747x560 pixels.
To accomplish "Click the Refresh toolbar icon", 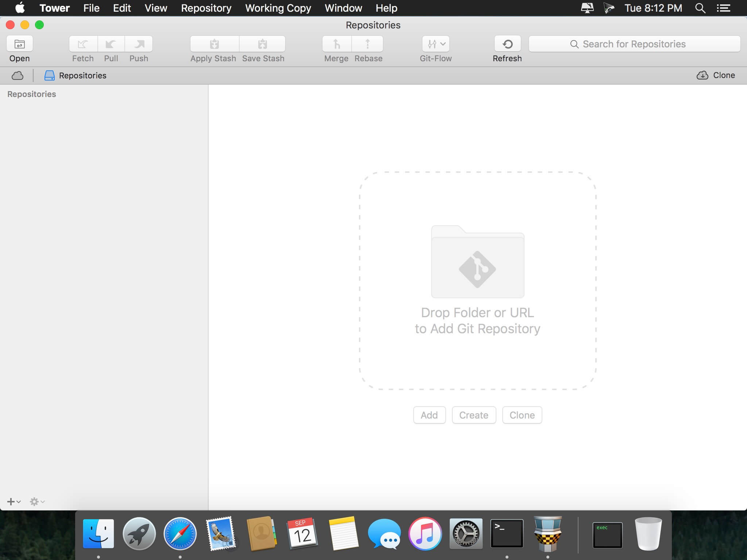I will (507, 44).
